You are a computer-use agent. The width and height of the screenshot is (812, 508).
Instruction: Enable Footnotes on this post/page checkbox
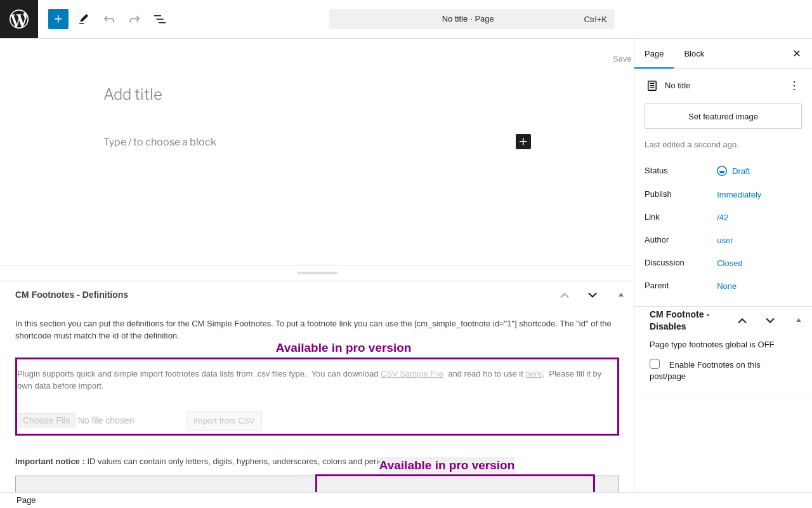[655, 364]
